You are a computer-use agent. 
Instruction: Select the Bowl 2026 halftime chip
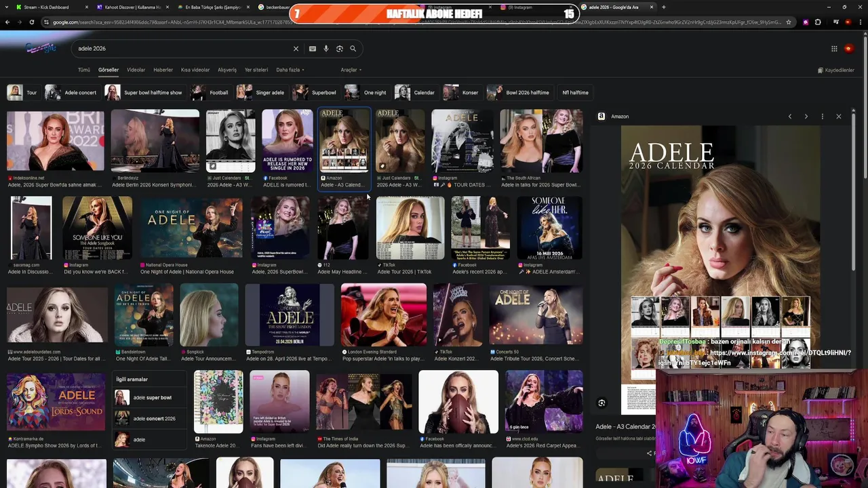click(519, 93)
